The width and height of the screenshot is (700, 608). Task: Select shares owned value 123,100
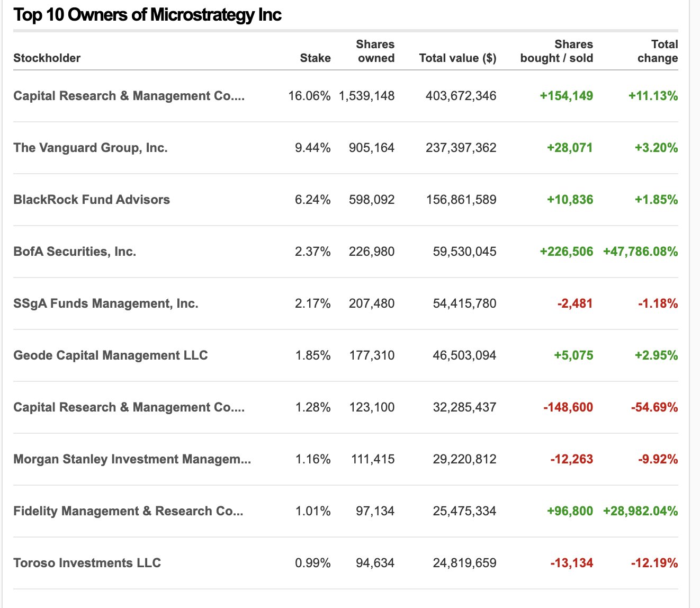(x=372, y=407)
